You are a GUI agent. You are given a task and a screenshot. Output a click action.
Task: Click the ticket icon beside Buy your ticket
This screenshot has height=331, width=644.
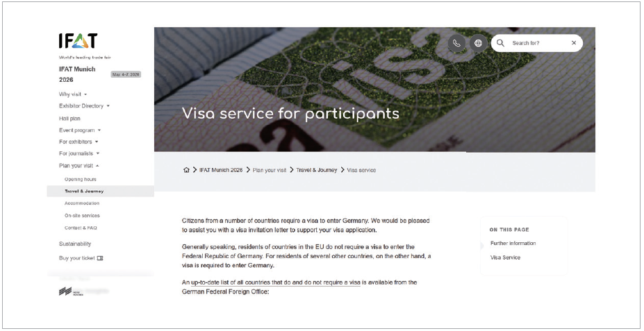point(100,258)
